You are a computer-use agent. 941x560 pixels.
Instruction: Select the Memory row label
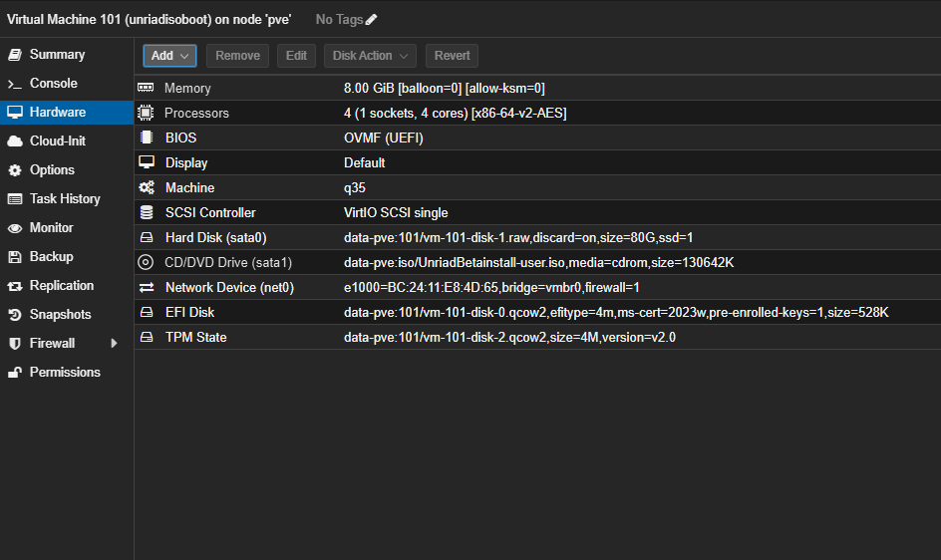point(187,89)
